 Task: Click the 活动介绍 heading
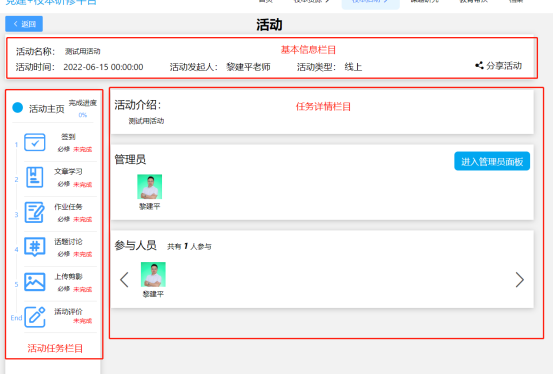[x=138, y=105]
